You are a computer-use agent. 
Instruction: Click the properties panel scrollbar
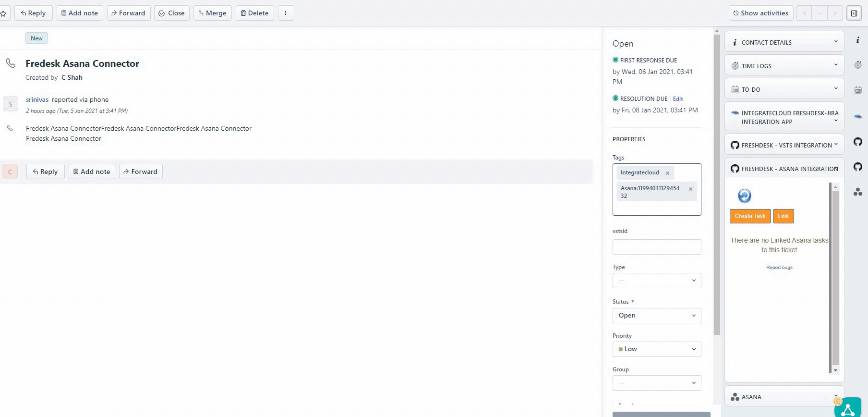pos(717,184)
